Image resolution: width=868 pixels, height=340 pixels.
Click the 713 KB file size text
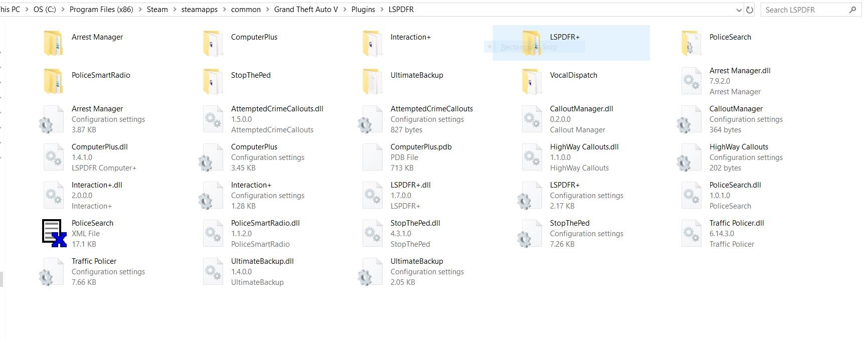coord(402,168)
